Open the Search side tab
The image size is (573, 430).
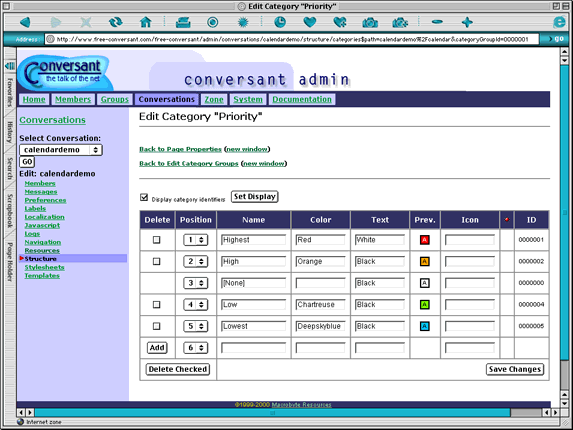[10, 168]
